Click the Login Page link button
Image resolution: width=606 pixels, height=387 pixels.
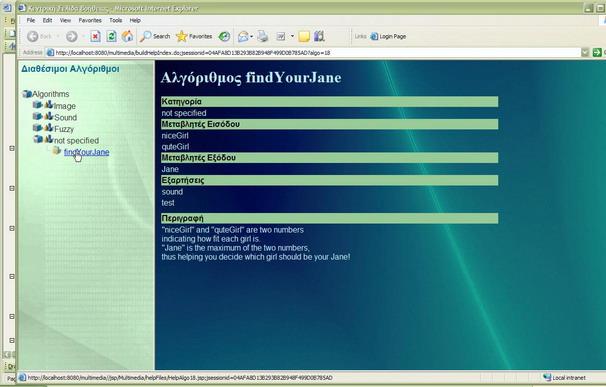pos(388,36)
